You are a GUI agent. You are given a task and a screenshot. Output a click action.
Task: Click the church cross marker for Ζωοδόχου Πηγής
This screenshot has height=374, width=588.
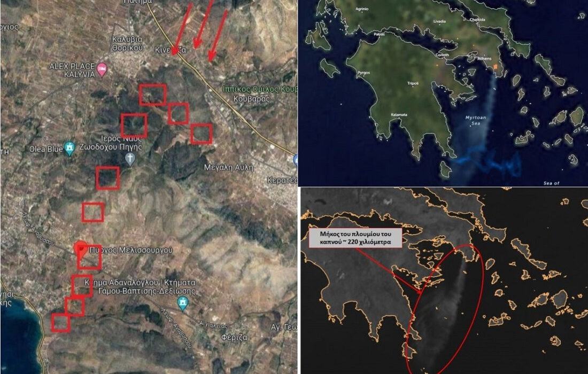[x=130, y=159]
